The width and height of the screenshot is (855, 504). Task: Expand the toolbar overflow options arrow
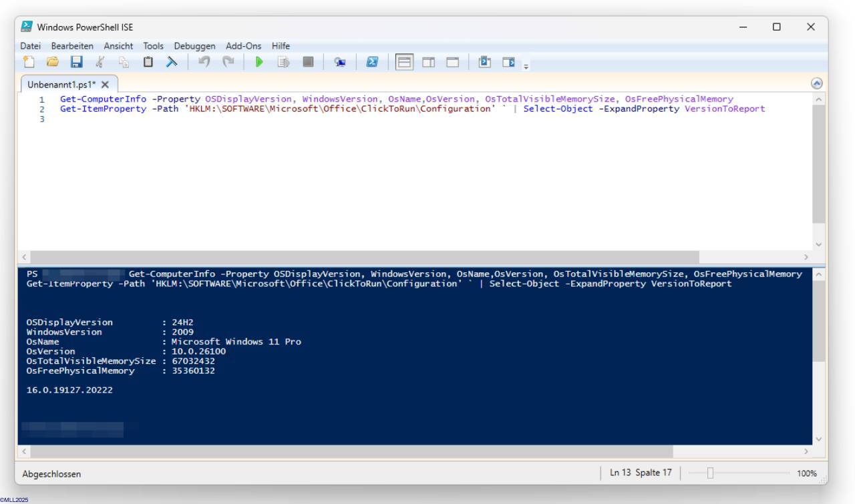(526, 65)
